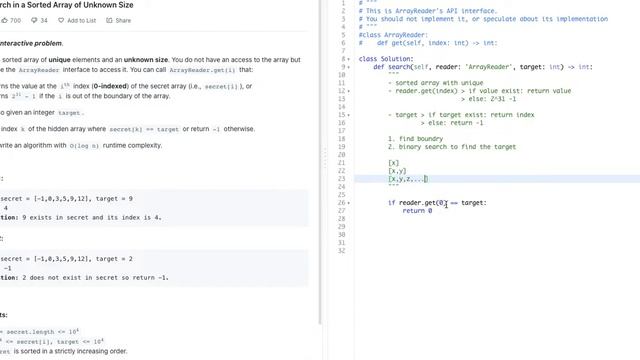
Task: Click the 'O(log n)' inline code text
Action: point(84,146)
